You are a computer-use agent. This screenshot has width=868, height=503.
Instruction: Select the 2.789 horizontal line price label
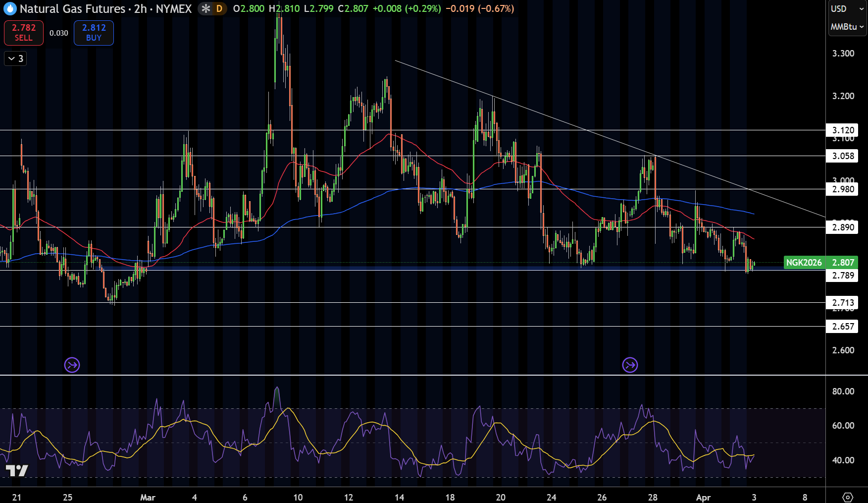[842, 276]
